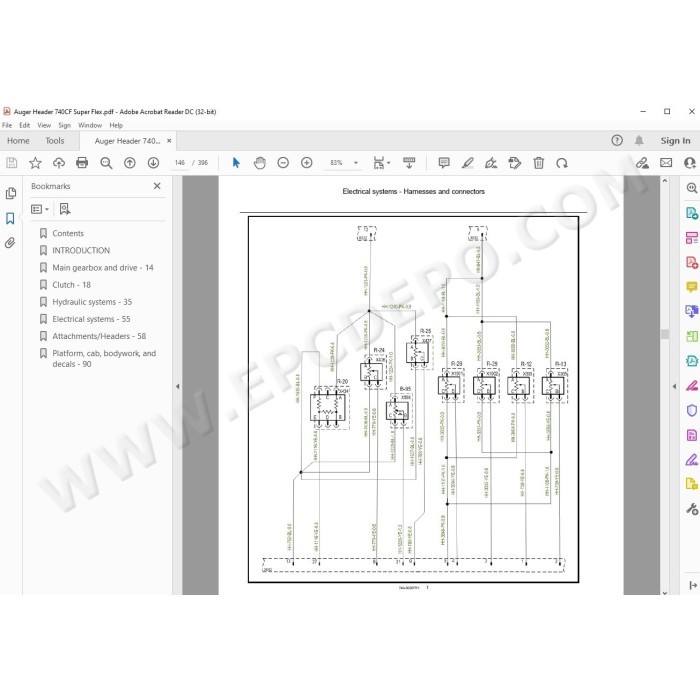Open the Sign document pen tool
The width and height of the screenshot is (700, 700).
tap(491, 163)
